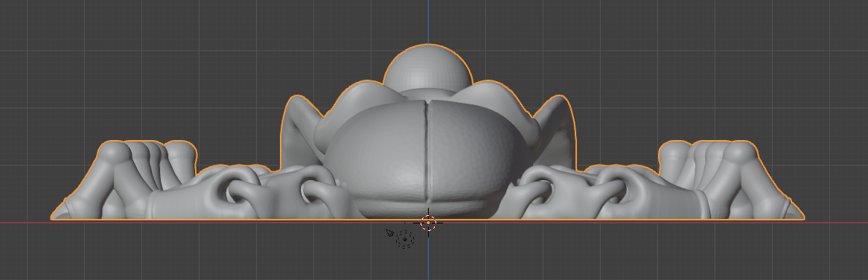Viewport: 868px width, 280px height.
Task: Select the point light with dashed circles
Action: (x=405, y=239)
